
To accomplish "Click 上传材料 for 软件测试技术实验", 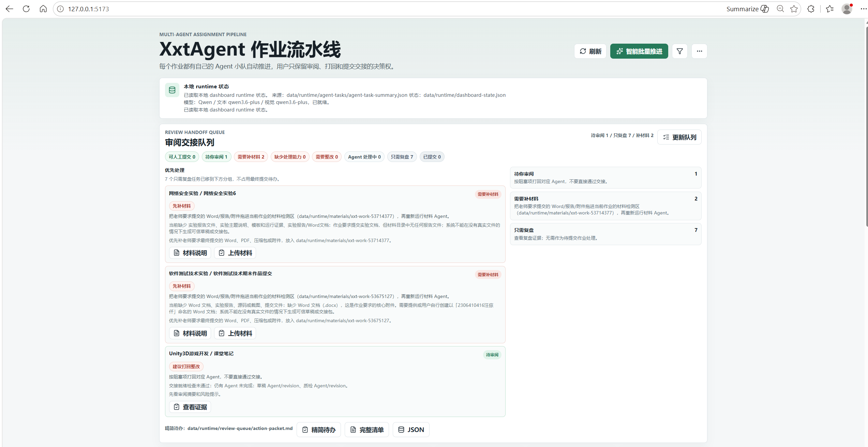I will click(x=235, y=333).
